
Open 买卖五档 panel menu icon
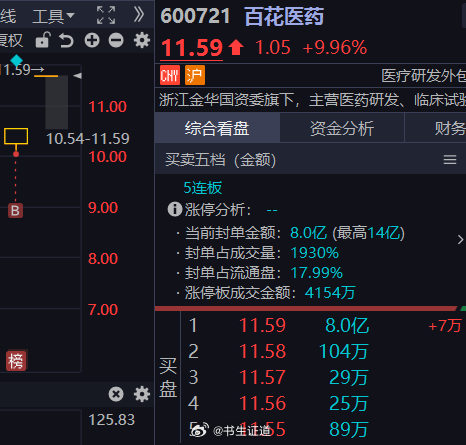450,160
